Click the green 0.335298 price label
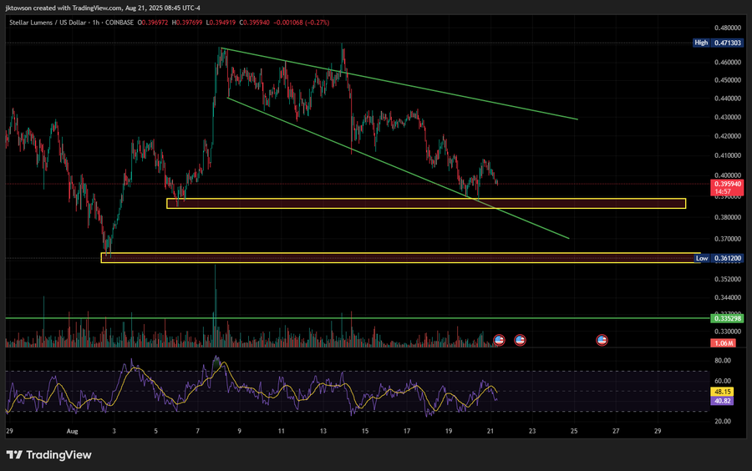 click(726, 317)
